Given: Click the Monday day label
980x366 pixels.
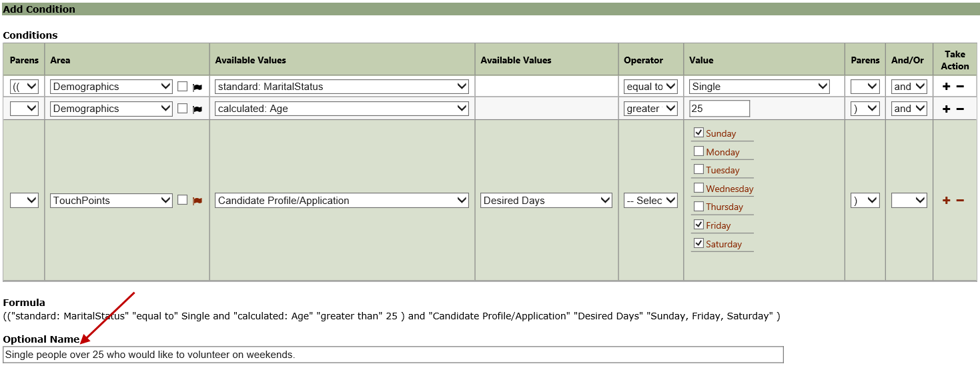Looking at the screenshot, I should [x=722, y=152].
